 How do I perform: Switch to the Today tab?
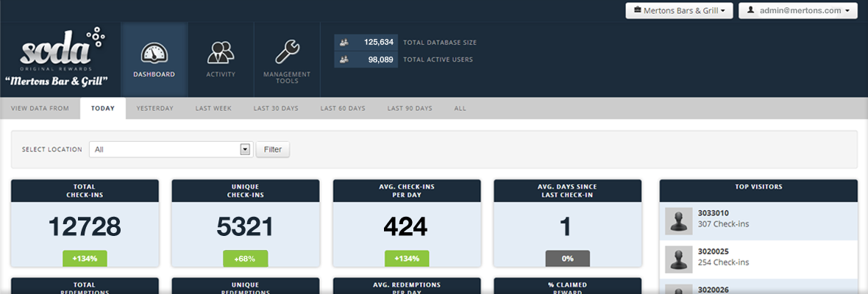click(103, 108)
